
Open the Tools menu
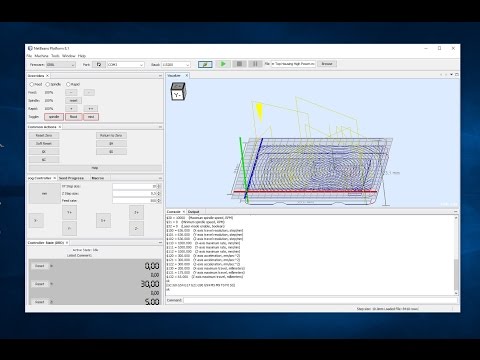55,56
